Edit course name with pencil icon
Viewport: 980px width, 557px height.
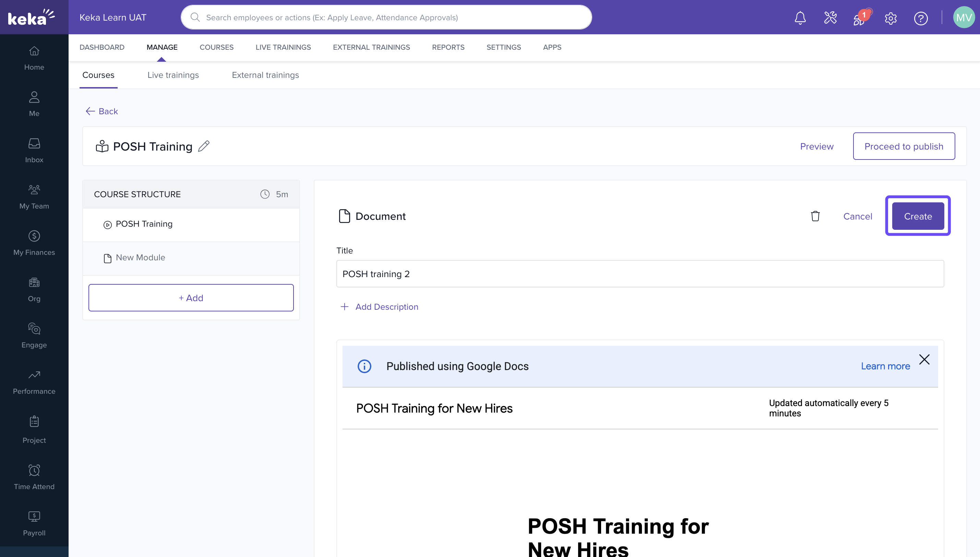click(204, 146)
